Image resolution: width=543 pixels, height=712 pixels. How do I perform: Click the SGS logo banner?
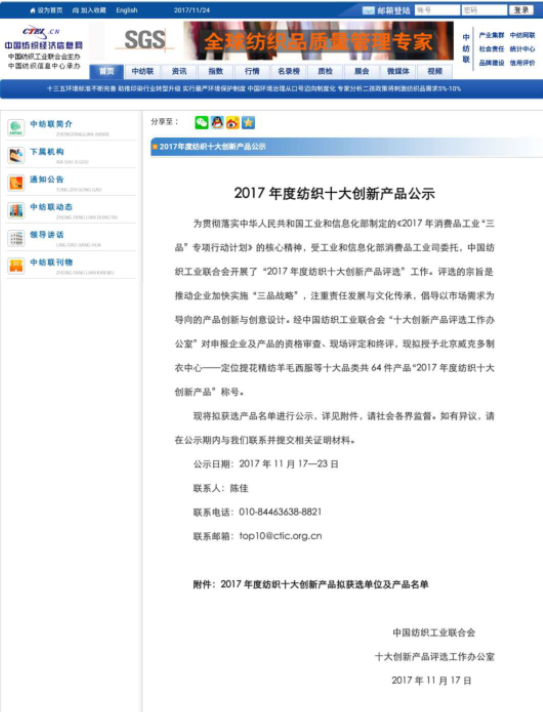click(144, 40)
